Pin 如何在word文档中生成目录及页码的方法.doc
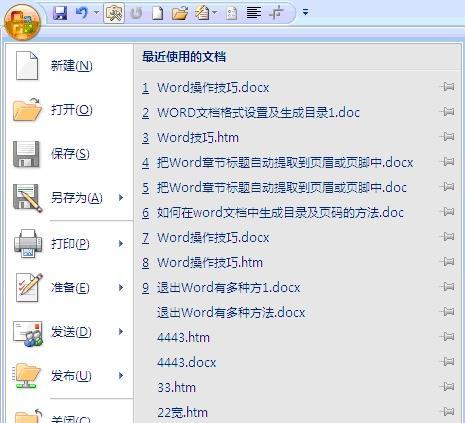Screen dimensions: 465x423 (447, 212)
